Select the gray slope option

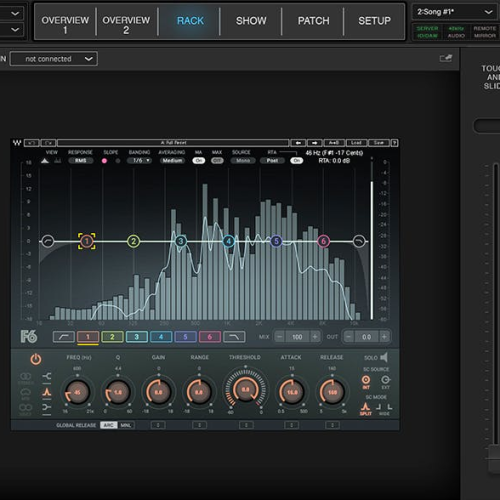tap(118, 161)
